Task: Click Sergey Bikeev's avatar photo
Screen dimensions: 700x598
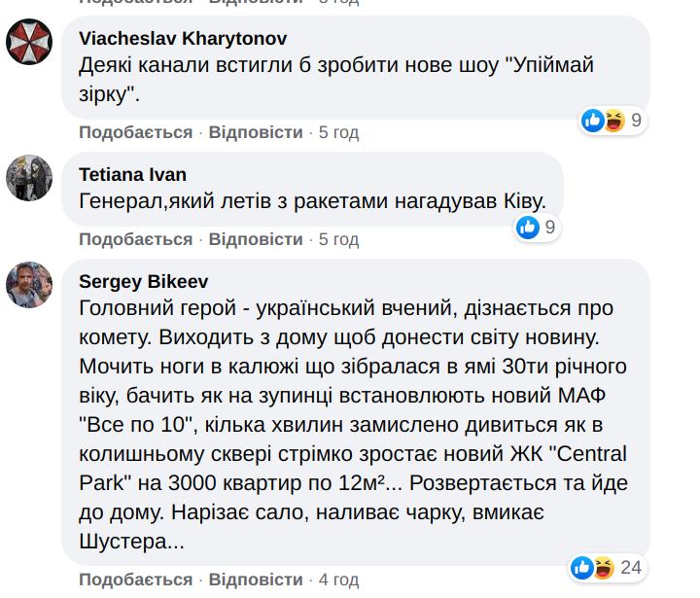Action: click(29, 283)
